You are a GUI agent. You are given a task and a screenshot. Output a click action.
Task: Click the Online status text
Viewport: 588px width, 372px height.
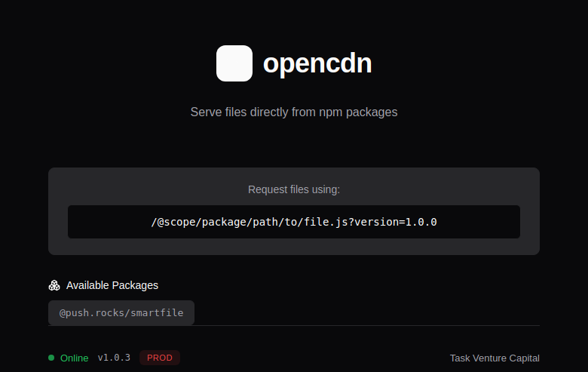75,358
